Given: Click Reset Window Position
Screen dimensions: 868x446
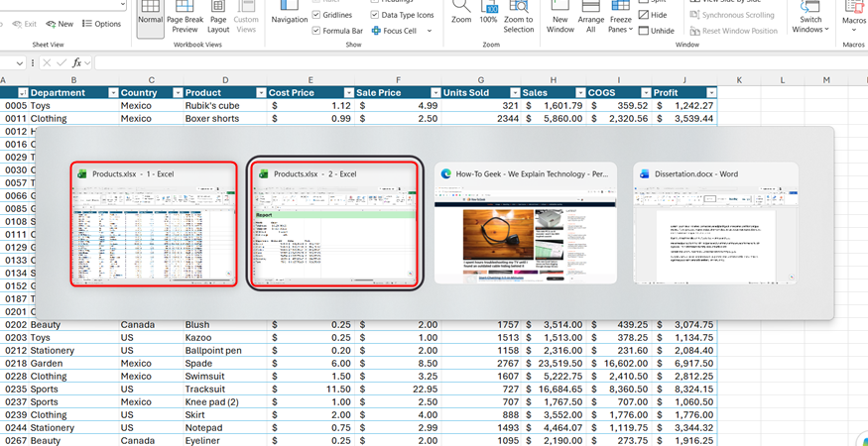Looking at the screenshot, I should (x=734, y=31).
